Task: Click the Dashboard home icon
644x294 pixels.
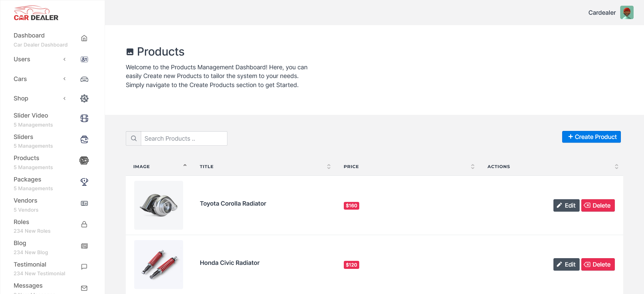Action: [84, 38]
